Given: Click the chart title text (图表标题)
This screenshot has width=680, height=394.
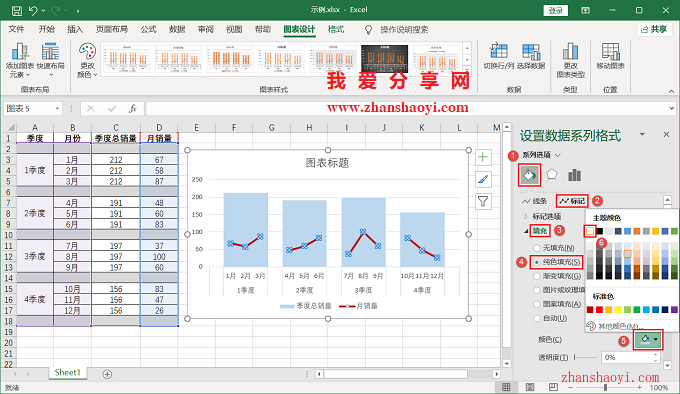Looking at the screenshot, I should pyautogui.click(x=327, y=163).
